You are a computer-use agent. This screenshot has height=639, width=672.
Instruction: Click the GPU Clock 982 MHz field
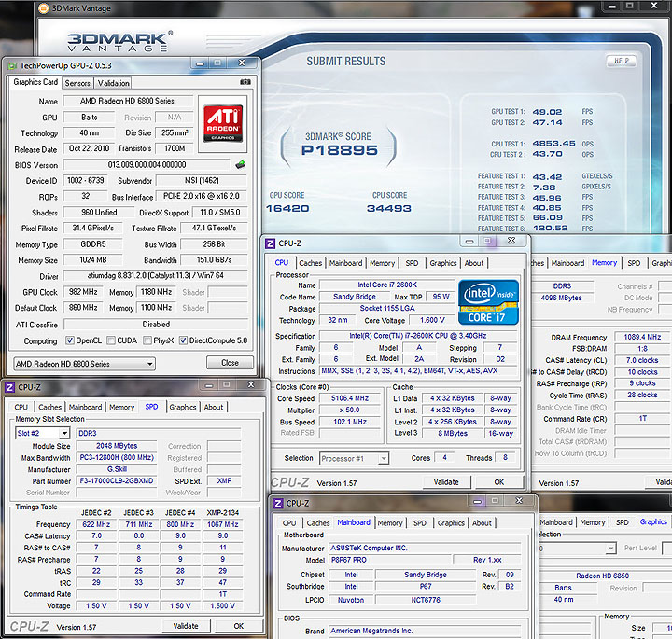pos(83,292)
